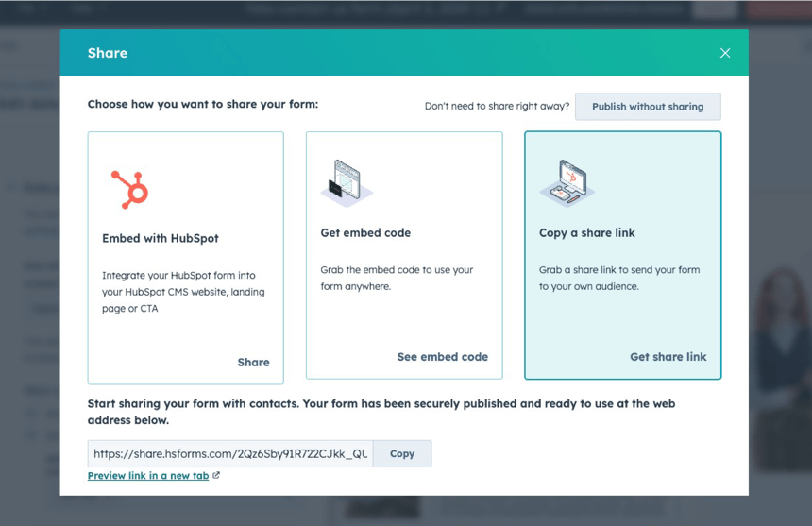Screen dimensions: 812x526
Task: Click the HubSpot sprocket logo icon
Action: pyautogui.click(x=130, y=190)
